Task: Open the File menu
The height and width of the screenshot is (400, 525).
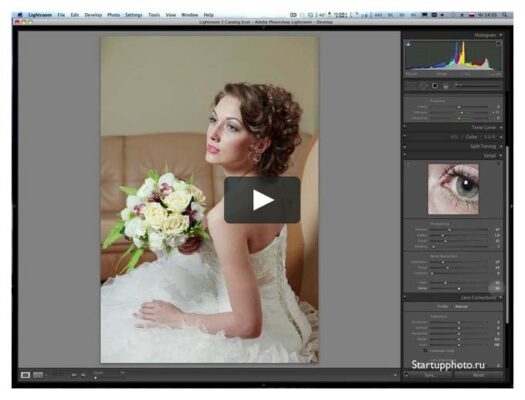Action: coord(61,15)
